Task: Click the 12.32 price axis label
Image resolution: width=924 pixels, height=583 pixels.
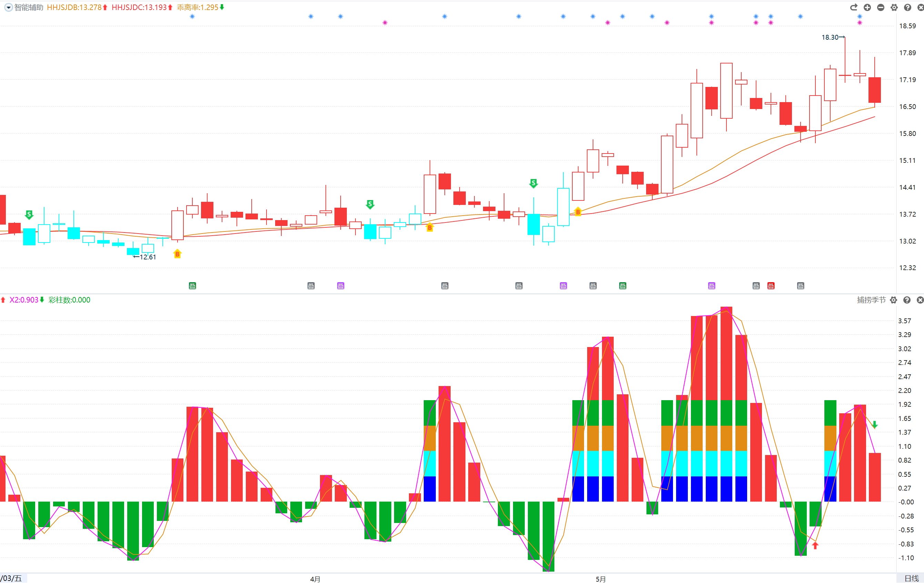Action: coord(907,268)
